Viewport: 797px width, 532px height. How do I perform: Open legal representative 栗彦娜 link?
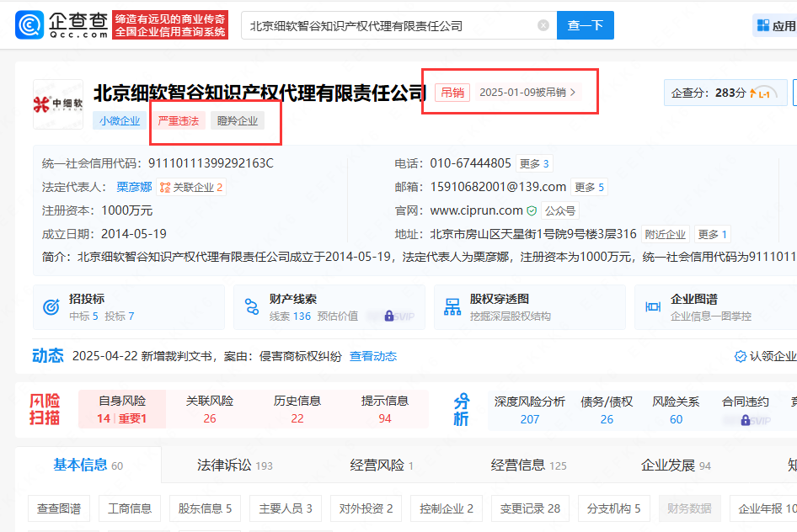click(x=134, y=187)
